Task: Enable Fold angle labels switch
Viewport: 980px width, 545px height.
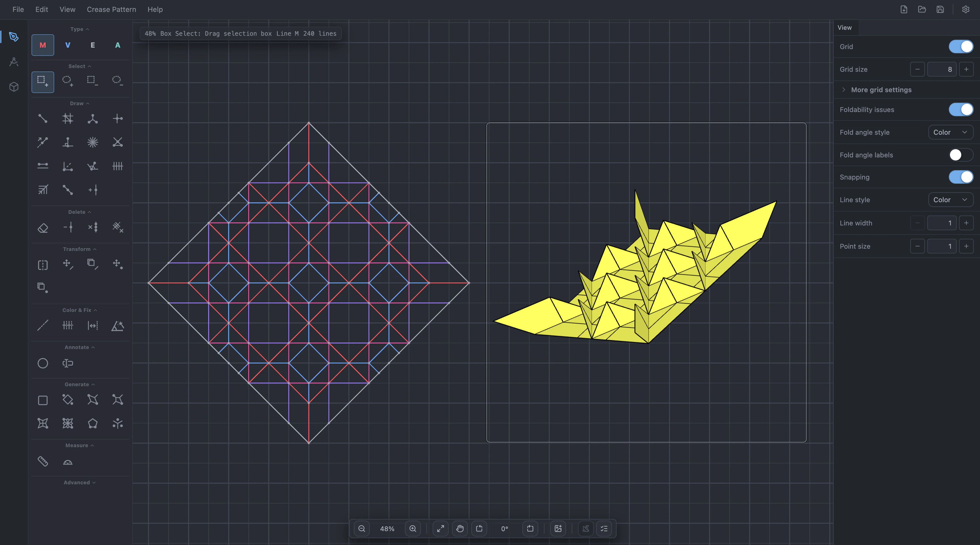Action: (x=961, y=155)
